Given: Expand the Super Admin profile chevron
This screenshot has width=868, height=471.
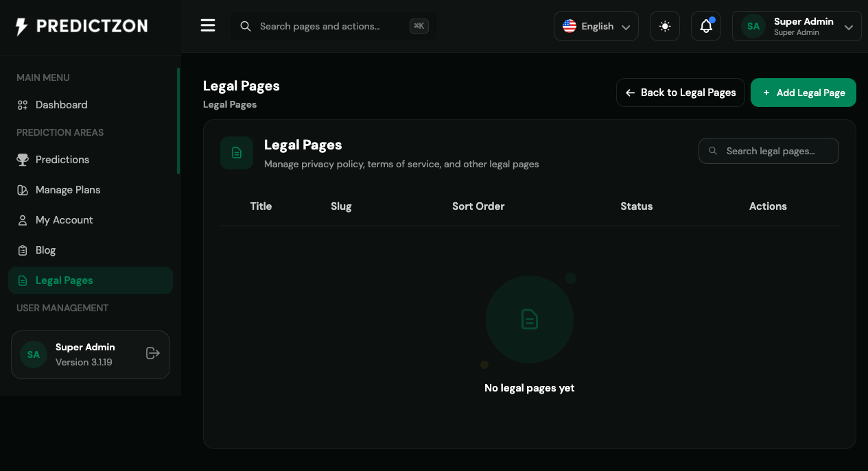Looking at the screenshot, I should click(x=849, y=27).
